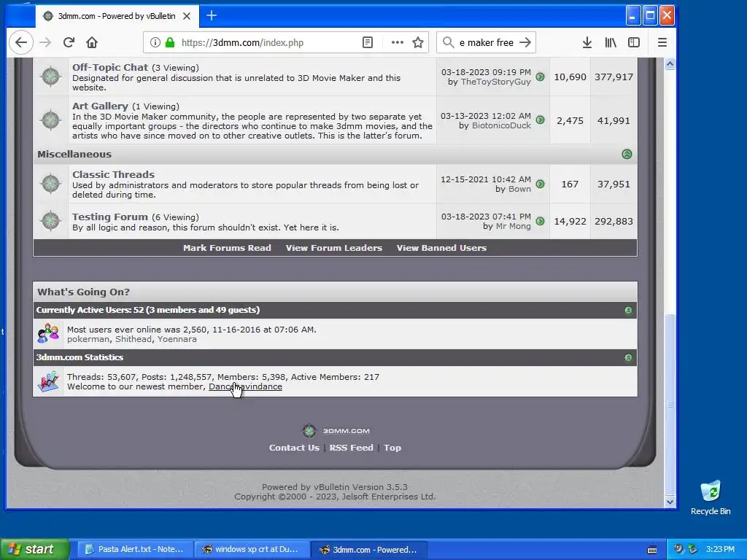
Task: Go to last post in Testing Forum
Action: [541, 221]
